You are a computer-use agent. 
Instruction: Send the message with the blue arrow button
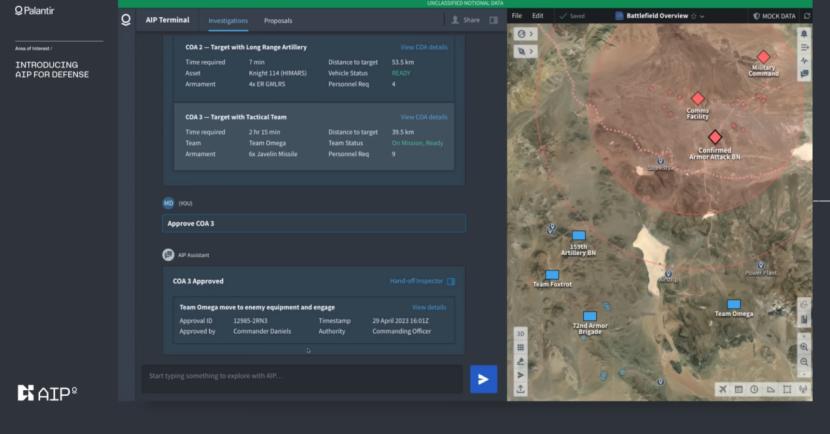click(x=483, y=379)
